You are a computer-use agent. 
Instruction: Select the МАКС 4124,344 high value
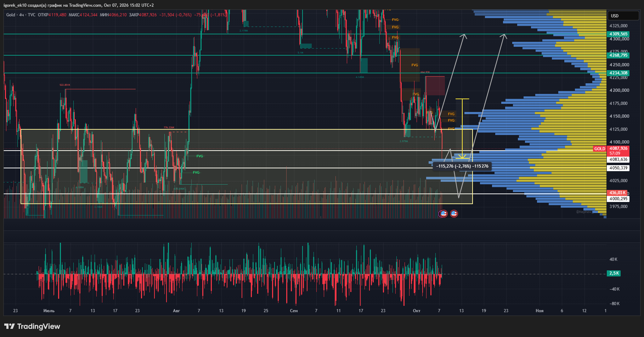click(x=83, y=15)
